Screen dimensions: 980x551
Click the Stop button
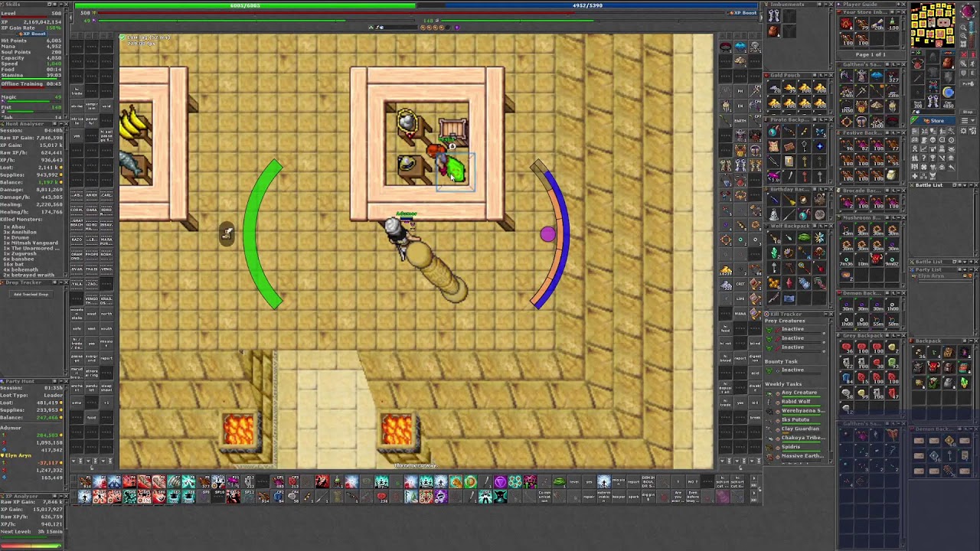point(968,112)
